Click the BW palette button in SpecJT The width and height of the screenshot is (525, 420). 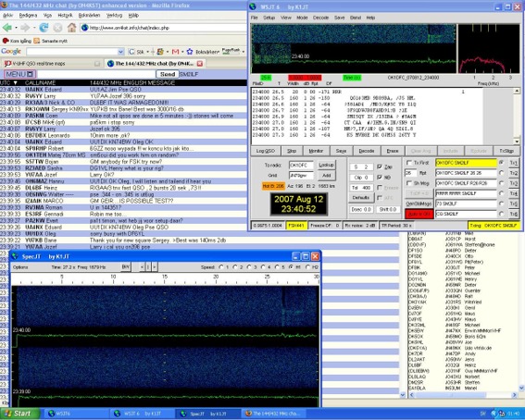tap(126, 266)
